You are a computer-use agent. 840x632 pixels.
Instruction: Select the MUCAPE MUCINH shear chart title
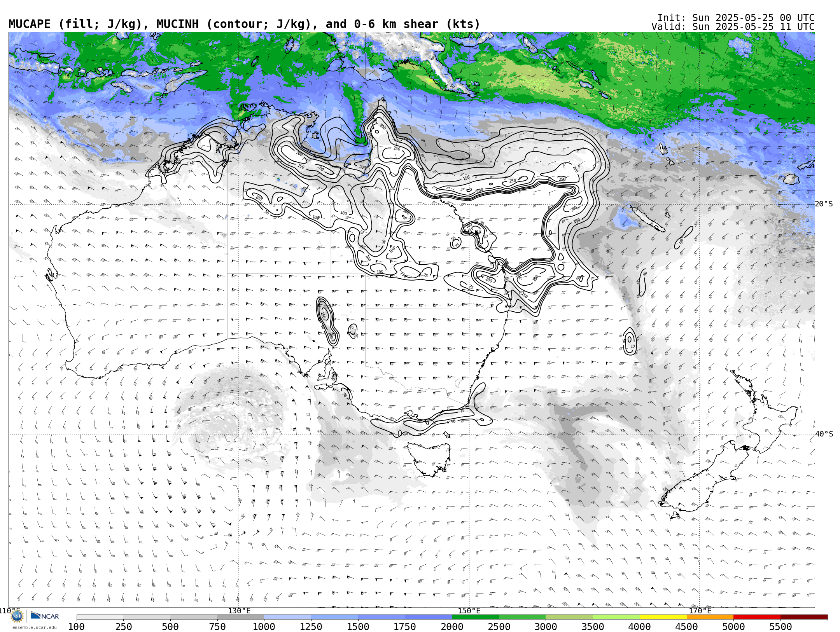pyautogui.click(x=244, y=24)
